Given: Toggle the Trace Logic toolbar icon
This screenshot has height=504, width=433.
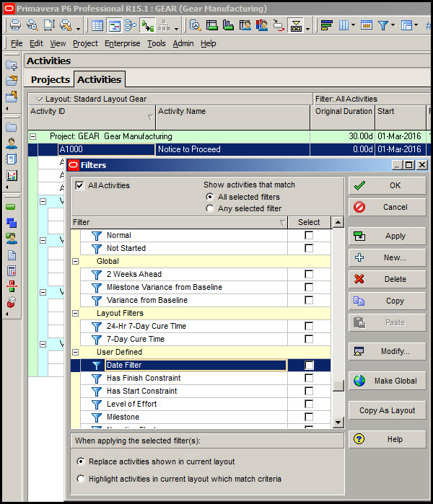Looking at the screenshot, I should pyautogui.click(x=147, y=25).
